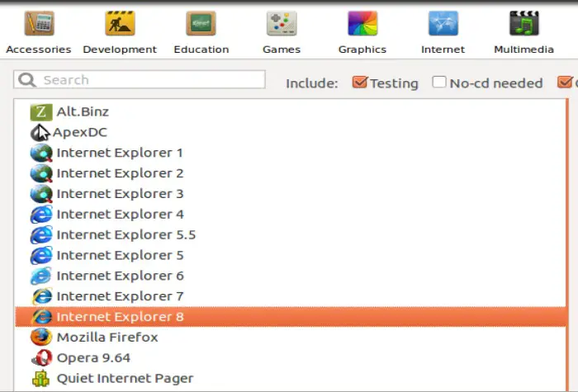Open the Graphics category icon

coord(362,23)
